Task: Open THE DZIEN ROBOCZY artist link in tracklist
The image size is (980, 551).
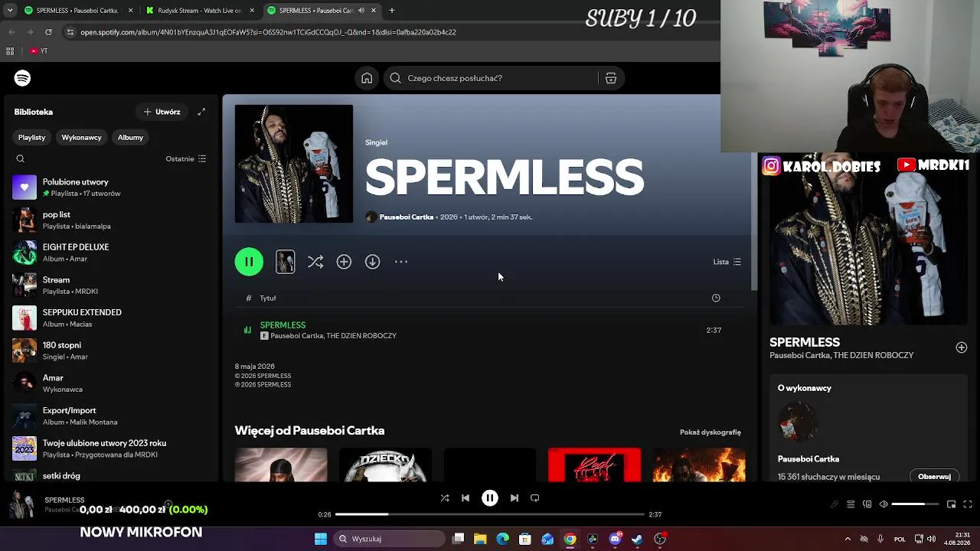Action: tap(361, 336)
